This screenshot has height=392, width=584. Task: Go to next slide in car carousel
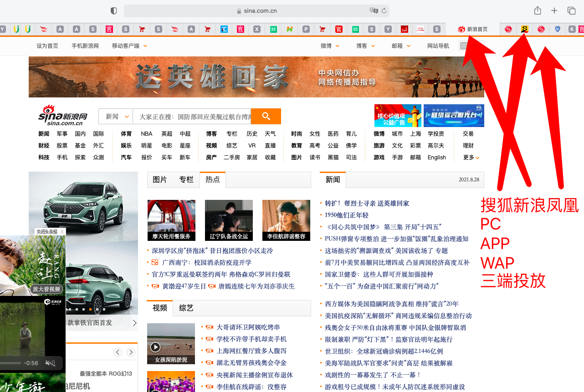coord(134,323)
